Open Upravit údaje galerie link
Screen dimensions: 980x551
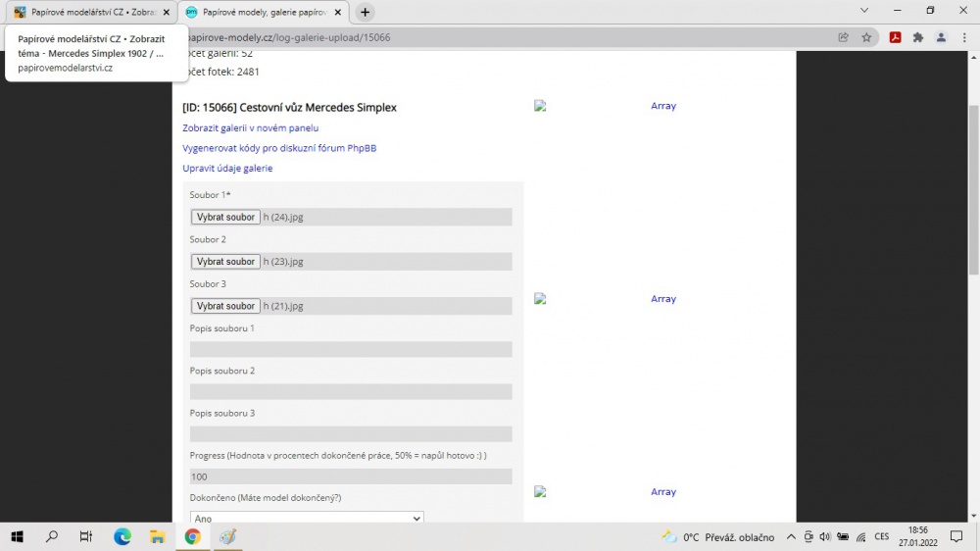click(x=227, y=169)
